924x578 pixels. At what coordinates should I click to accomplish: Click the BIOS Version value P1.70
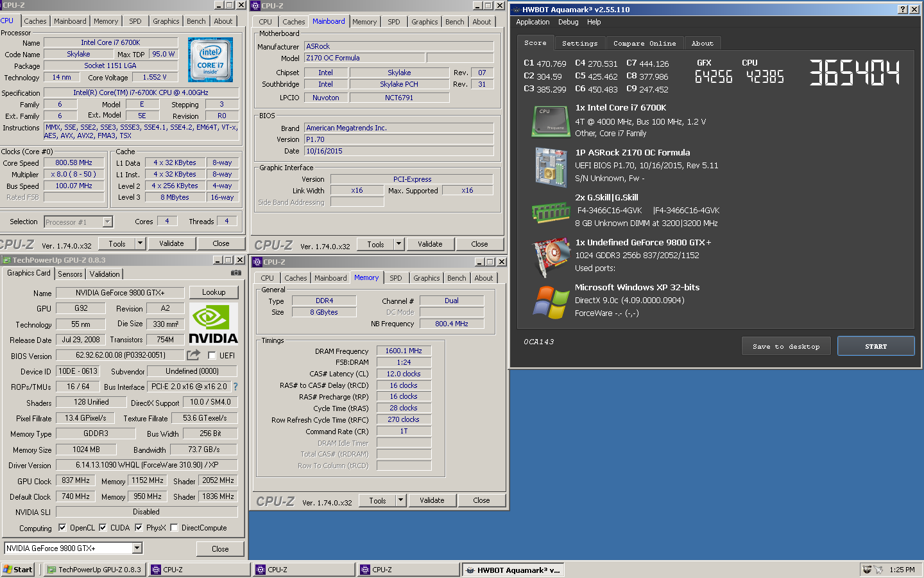point(399,139)
